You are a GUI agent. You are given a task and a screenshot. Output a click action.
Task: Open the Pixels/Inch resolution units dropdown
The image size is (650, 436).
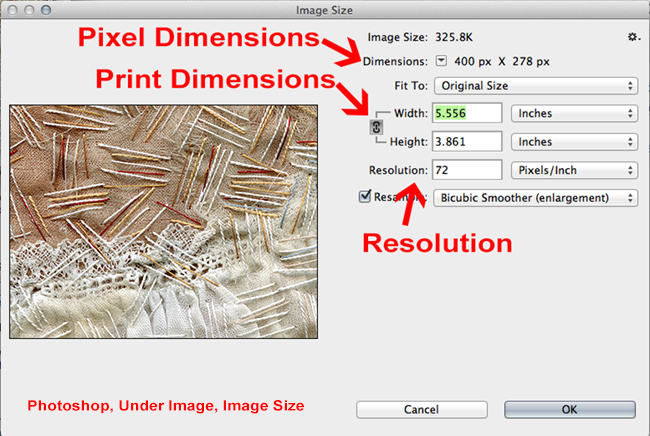[x=574, y=170]
